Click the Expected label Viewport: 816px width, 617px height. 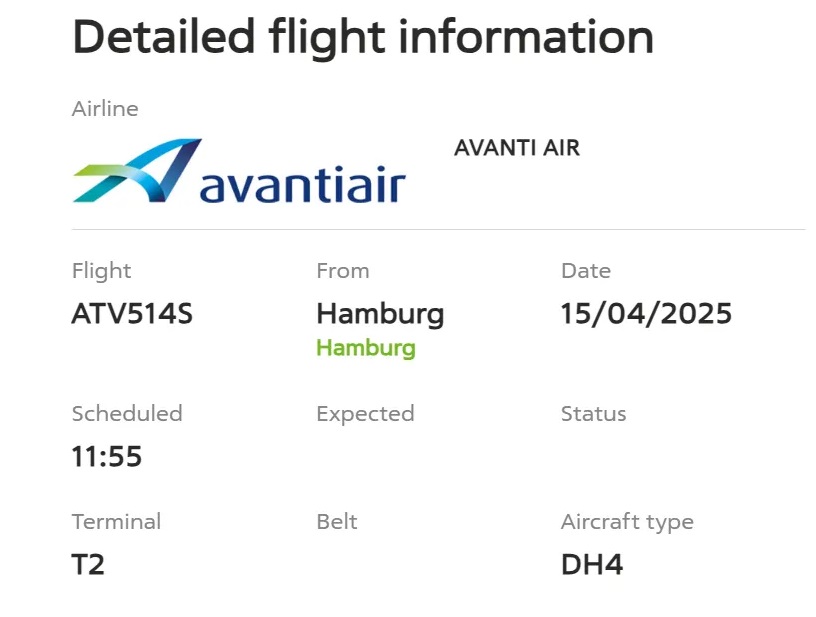[365, 415]
